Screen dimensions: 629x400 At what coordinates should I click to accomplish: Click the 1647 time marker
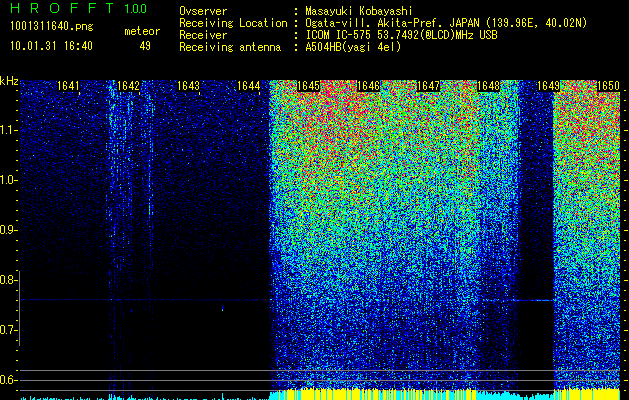428,86
